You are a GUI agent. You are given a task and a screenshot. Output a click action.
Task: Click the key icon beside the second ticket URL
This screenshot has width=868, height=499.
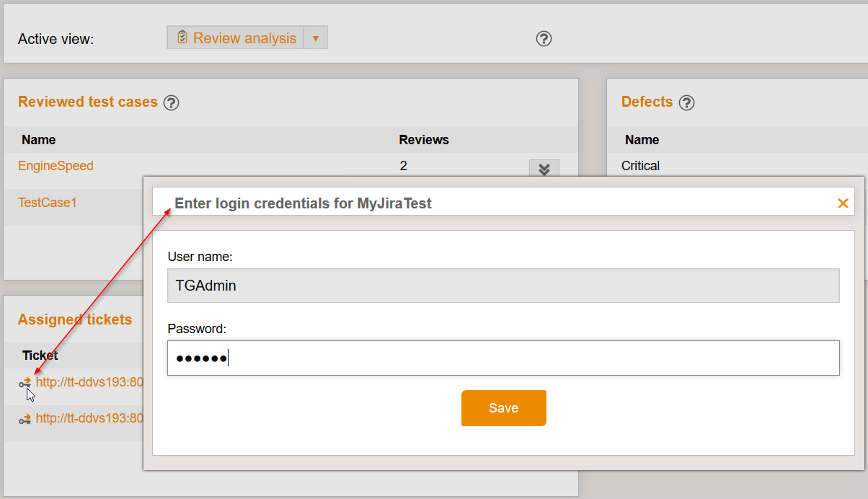(x=24, y=418)
